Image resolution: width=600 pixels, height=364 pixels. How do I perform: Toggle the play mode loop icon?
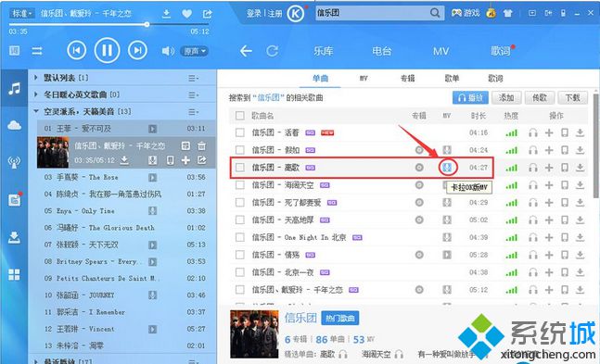[x=37, y=51]
